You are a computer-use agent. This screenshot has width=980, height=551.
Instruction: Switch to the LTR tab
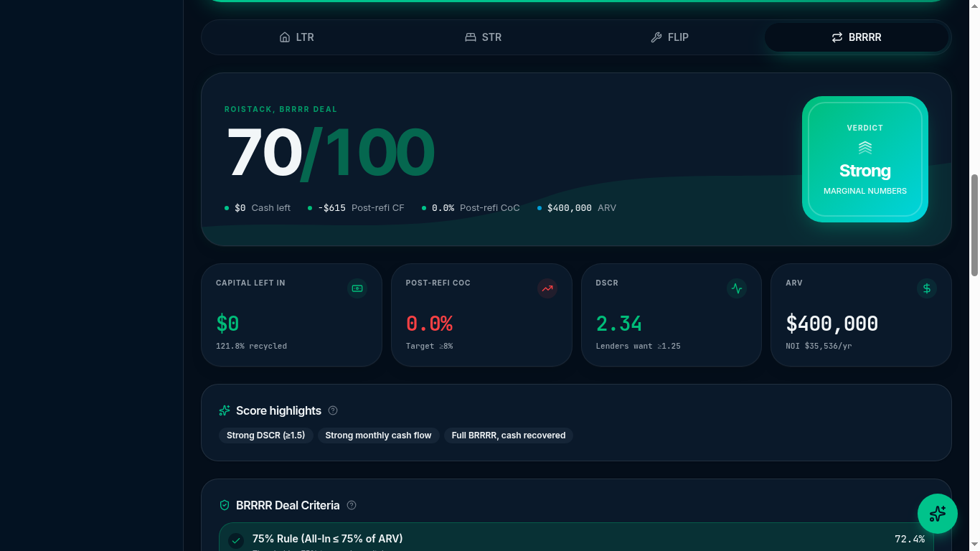(x=296, y=37)
